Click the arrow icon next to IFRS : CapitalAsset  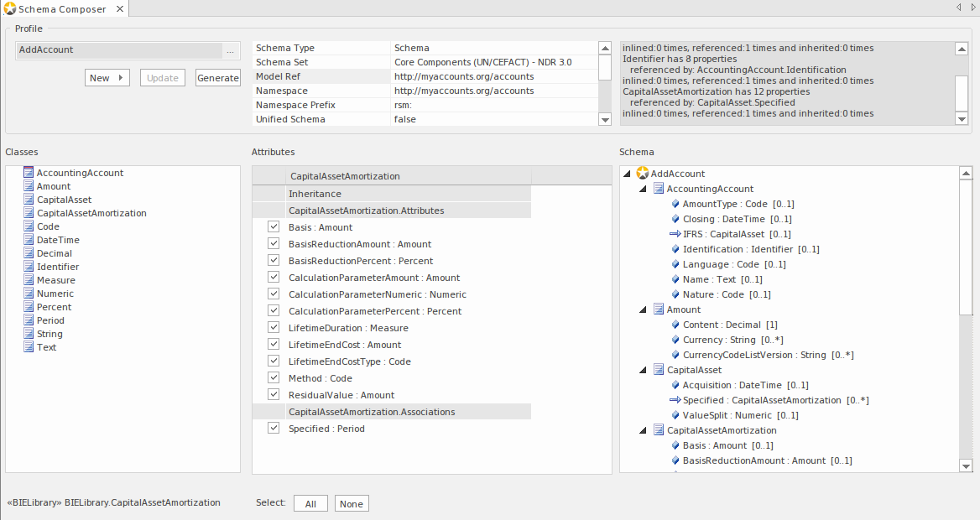676,234
